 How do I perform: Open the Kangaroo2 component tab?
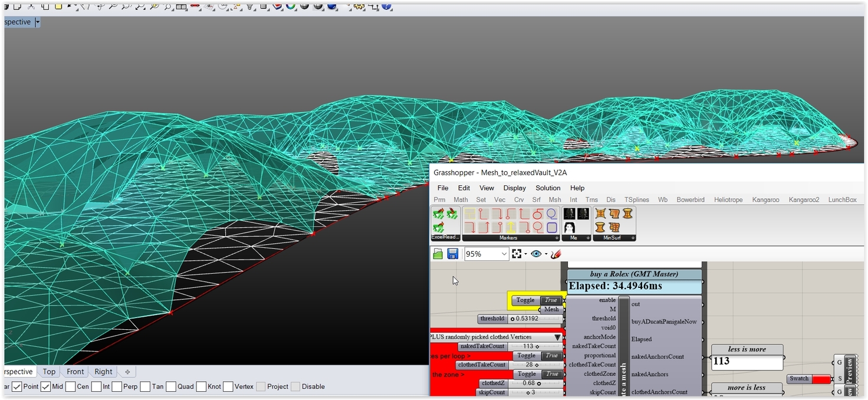click(x=804, y=199)
